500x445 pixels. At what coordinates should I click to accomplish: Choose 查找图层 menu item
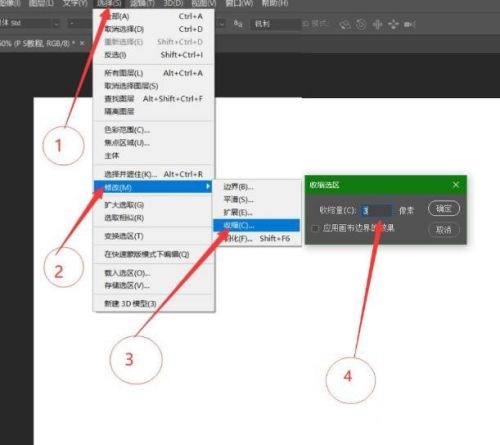pos(154,99)
